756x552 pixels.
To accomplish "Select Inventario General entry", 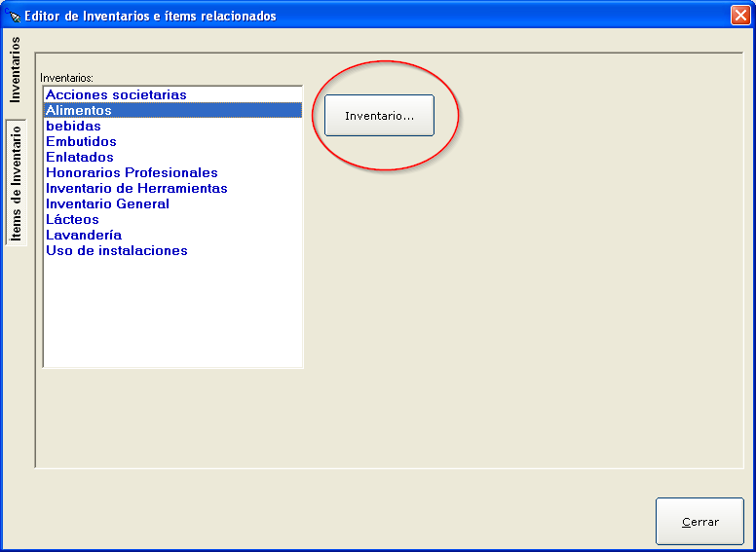I will coord(172,203).
